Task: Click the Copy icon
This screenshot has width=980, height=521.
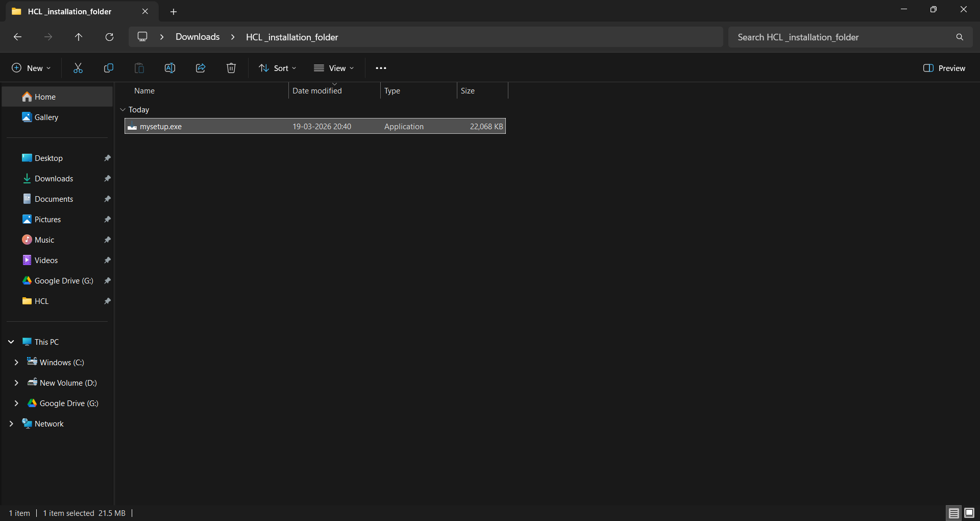Action: coord(108,67)
